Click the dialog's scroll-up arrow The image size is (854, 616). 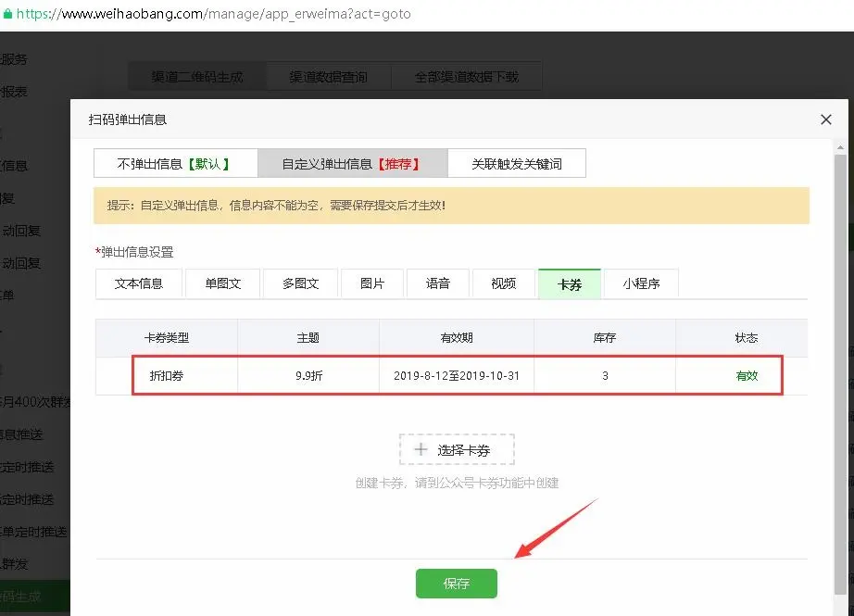click(x=840, y=147)
